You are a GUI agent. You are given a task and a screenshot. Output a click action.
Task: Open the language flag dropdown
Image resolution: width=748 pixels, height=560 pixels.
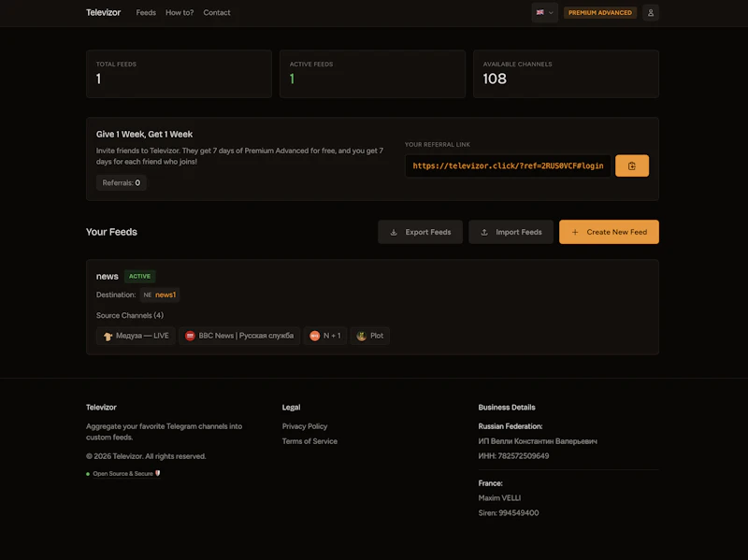[544, 13]
